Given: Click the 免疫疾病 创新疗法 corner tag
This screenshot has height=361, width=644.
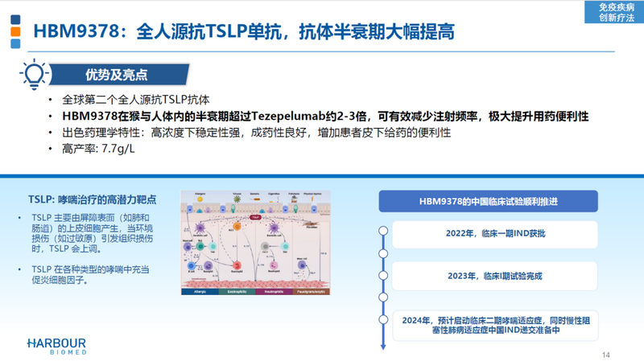Looking at the screenshot, I should coord(609,12).
